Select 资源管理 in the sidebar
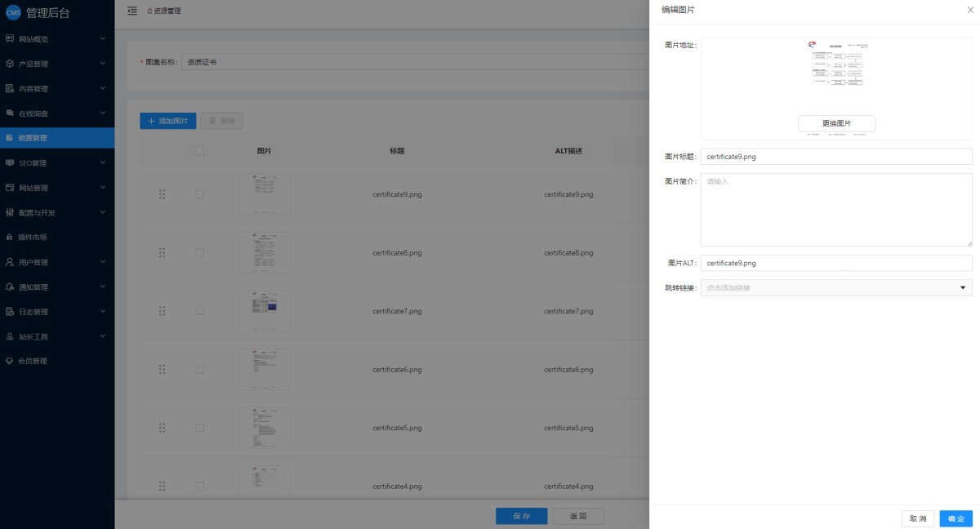 (x=33, y=138)
